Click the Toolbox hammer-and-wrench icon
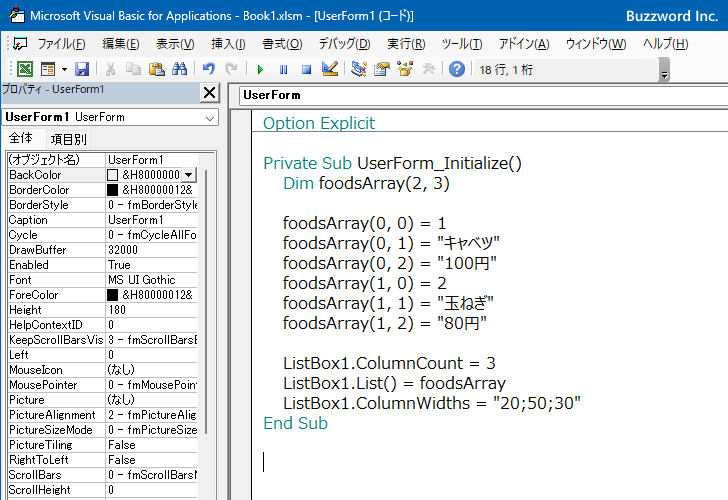The height and width of the screenshot is (500, 728). click(428, 70)
